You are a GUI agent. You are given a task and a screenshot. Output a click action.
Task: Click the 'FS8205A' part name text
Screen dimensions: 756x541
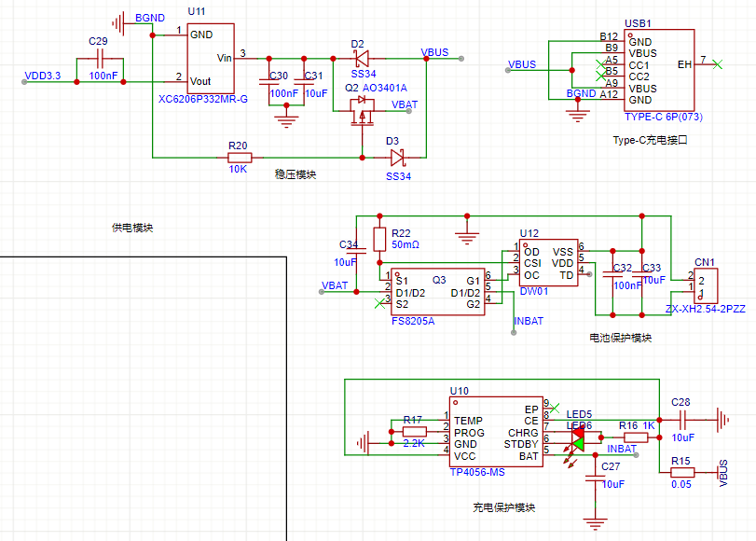(413, 321)
